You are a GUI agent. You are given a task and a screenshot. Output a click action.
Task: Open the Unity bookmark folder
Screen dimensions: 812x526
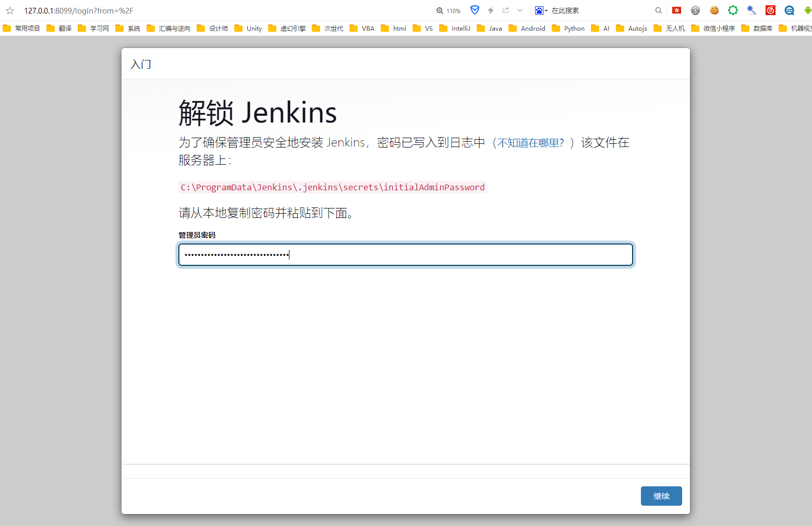(x=248, y=28)
